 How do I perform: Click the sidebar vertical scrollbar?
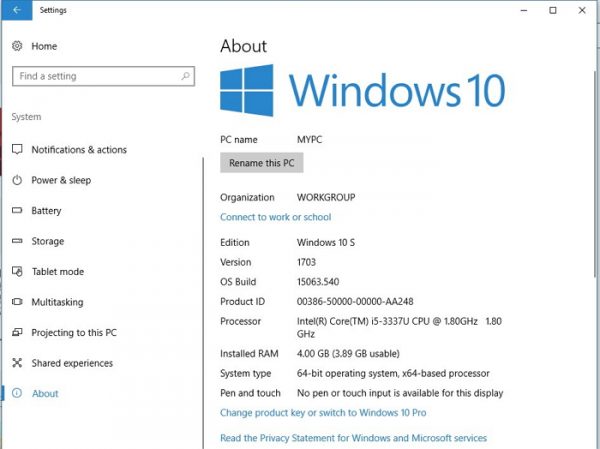[x=203, y=302]
